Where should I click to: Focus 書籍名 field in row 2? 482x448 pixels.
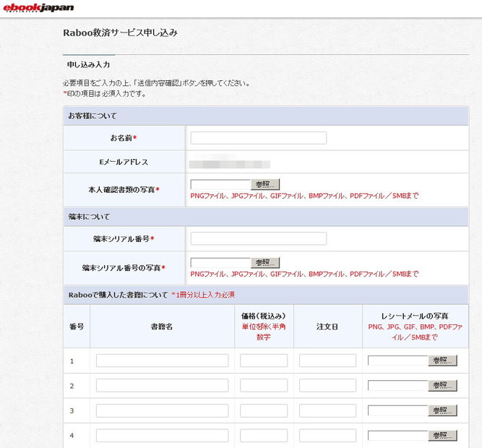(x=163, y=385)
